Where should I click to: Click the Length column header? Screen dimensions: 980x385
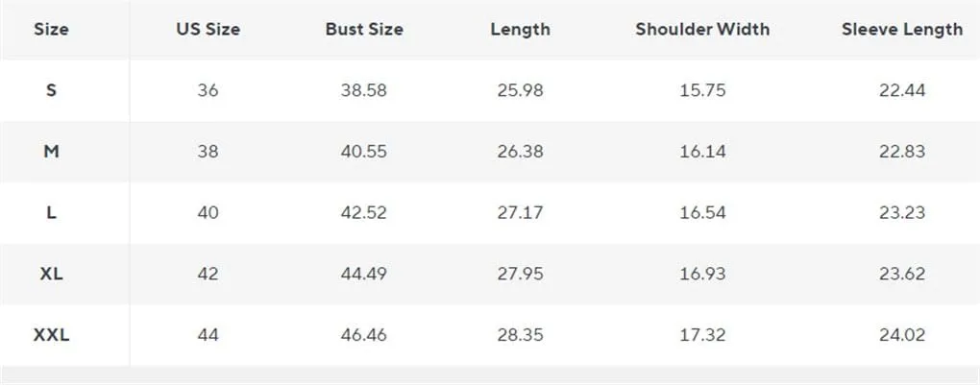point(520,29)
